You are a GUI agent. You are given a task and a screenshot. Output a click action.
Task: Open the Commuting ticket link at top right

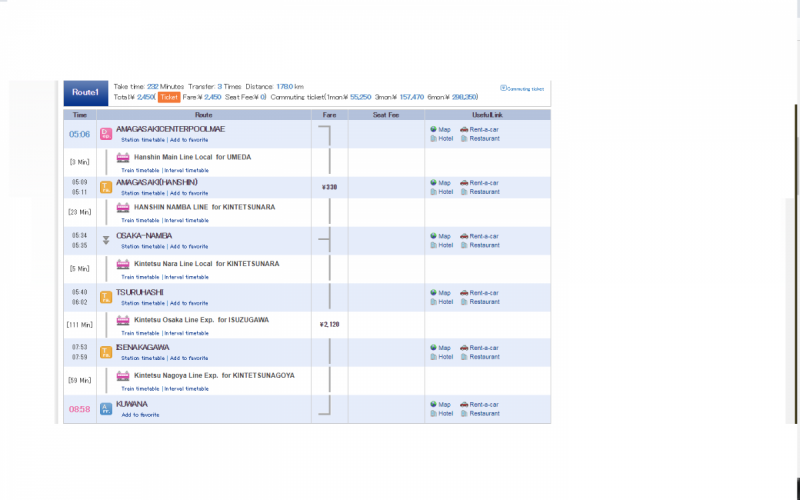524,88
